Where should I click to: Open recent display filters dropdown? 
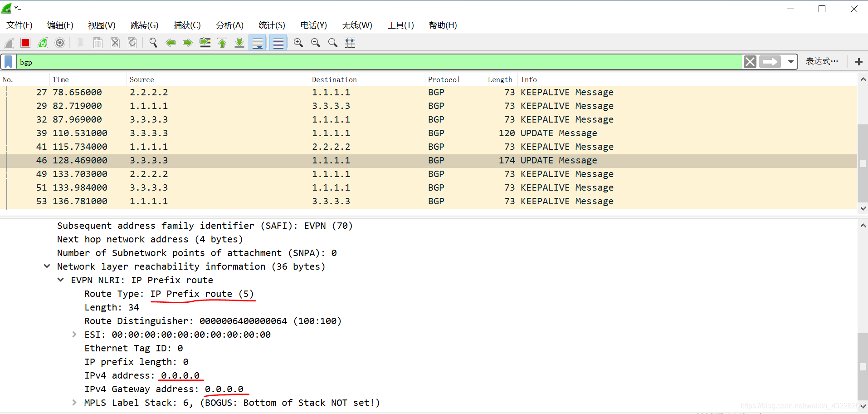pos(791,62)
